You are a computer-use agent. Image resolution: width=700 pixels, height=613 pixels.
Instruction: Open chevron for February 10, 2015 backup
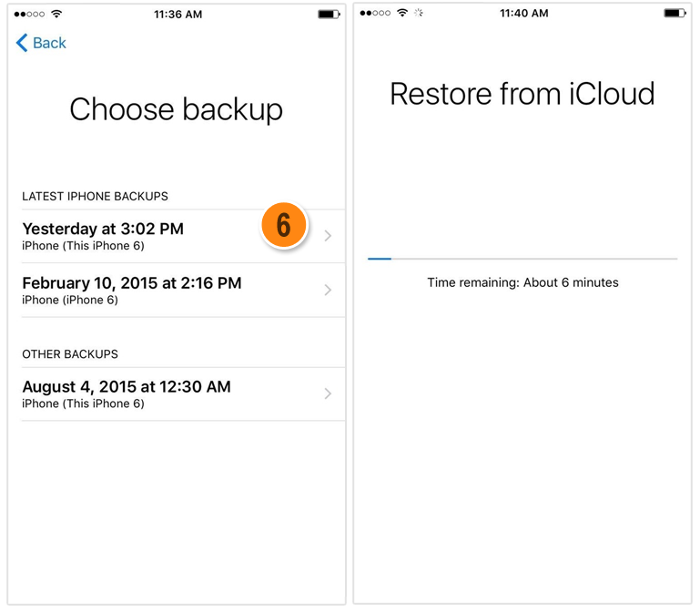click(328, 290)
